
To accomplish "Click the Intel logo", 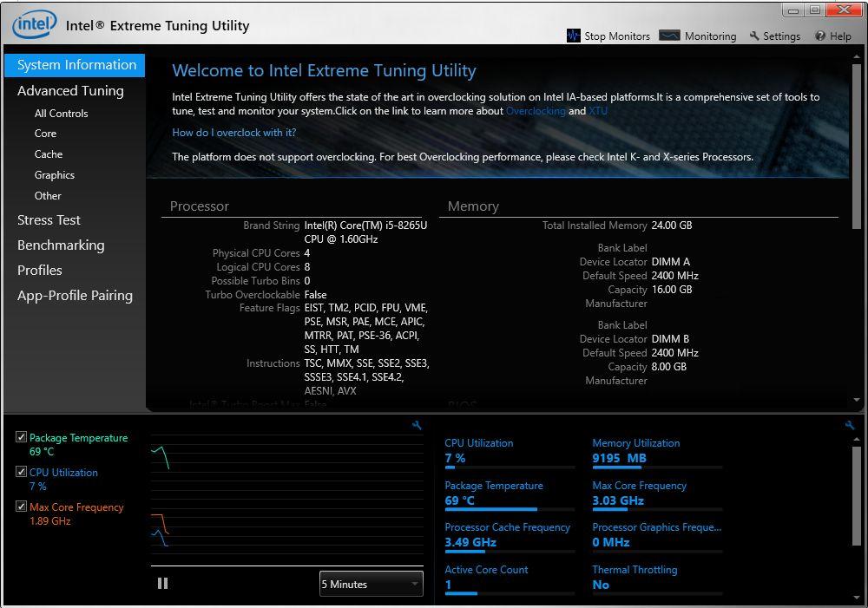I will 35,24.
